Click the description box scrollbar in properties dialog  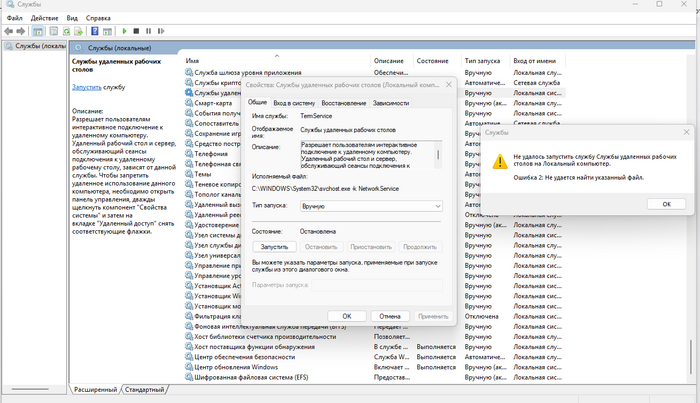pos(438,155)
